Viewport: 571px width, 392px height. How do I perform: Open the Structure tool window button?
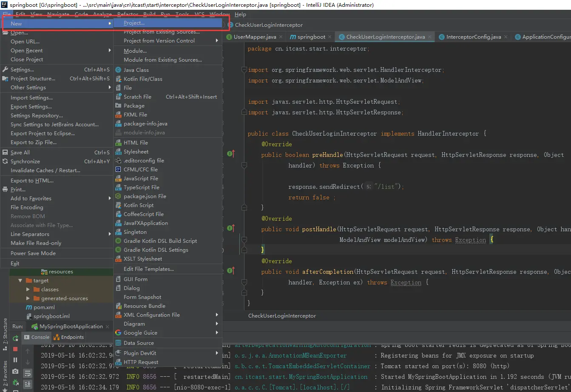[5, 334]
